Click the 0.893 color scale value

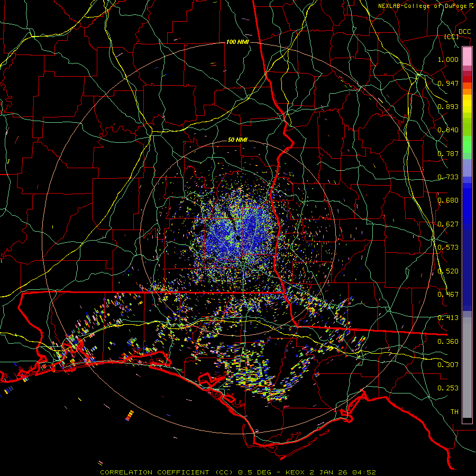click(x=448, y=106)
